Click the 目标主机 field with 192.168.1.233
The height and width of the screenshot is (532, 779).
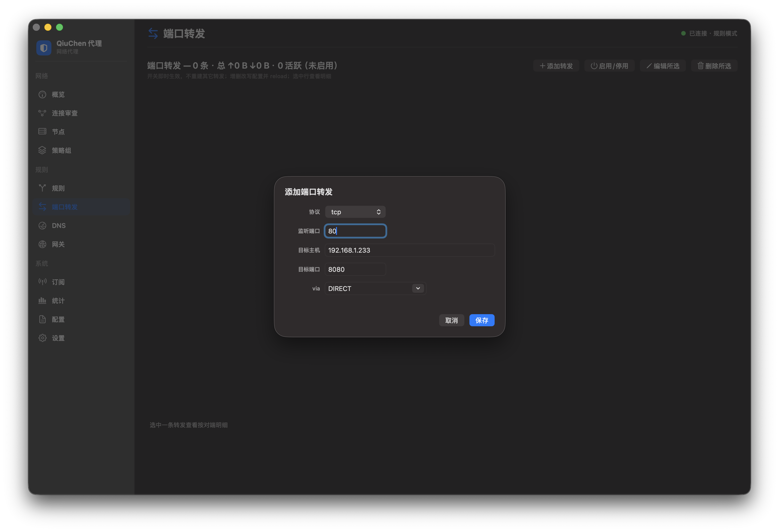pyautogui.click(x=410, y=250)
